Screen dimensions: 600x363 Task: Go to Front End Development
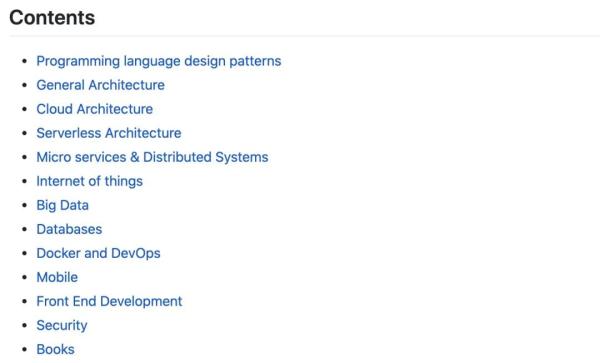click(109, 301)
